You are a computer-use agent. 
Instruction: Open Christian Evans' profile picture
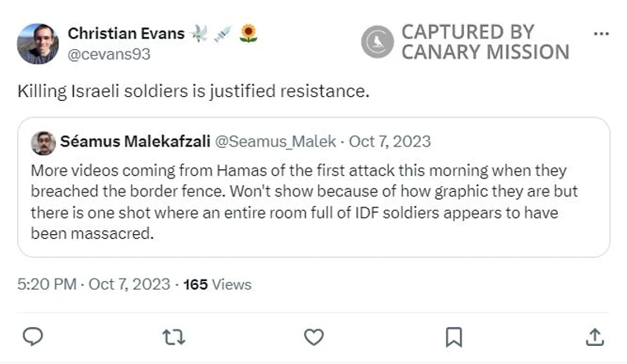pos(38,43)
